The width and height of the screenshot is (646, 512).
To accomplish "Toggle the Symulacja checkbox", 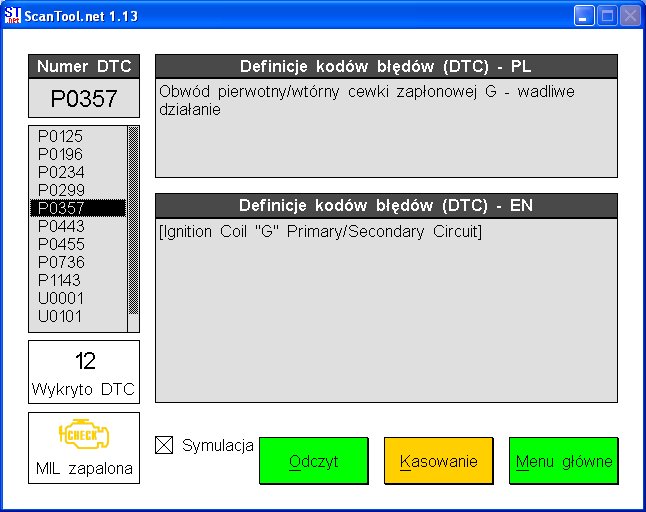I will (x=165, y=446).
